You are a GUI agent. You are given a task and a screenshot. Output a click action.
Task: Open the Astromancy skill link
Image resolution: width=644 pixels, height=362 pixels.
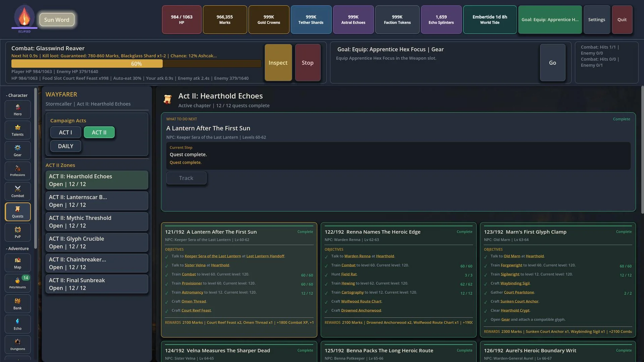(193, 292)
